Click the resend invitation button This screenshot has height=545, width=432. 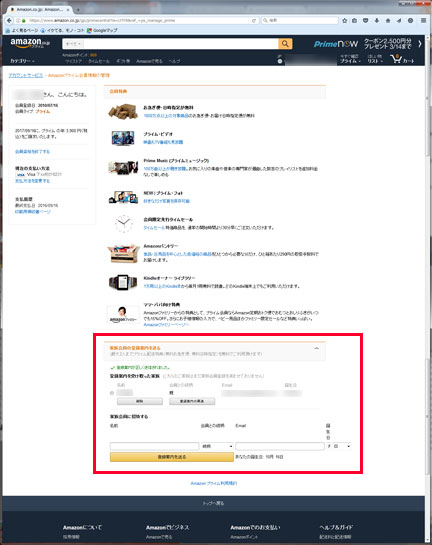pyautogui.click(x=192, y=401)
